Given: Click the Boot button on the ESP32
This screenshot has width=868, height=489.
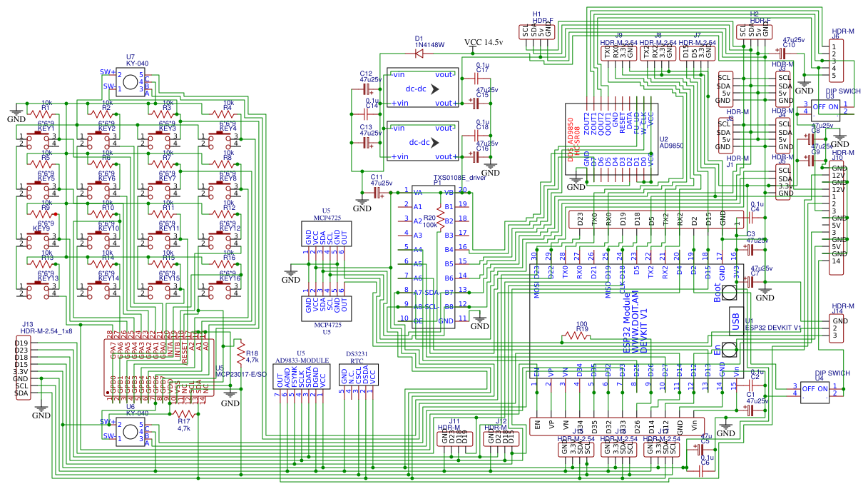Looking at the screenshot, I should click(728, 292).
